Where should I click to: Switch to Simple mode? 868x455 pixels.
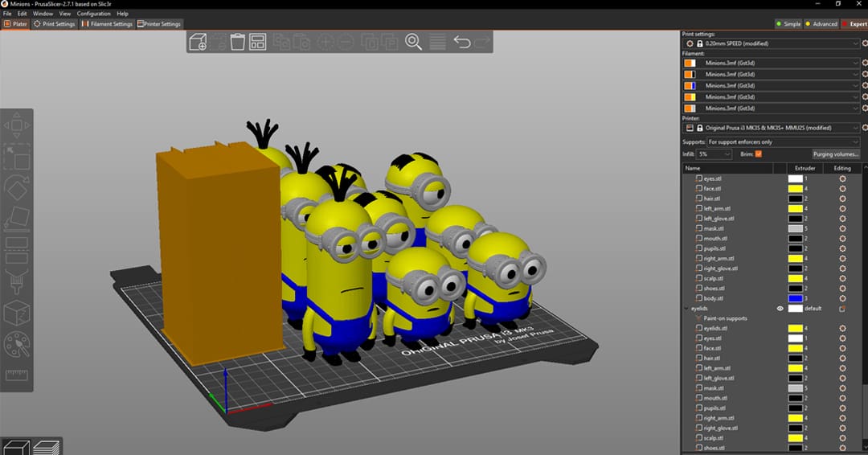point(788,24)
